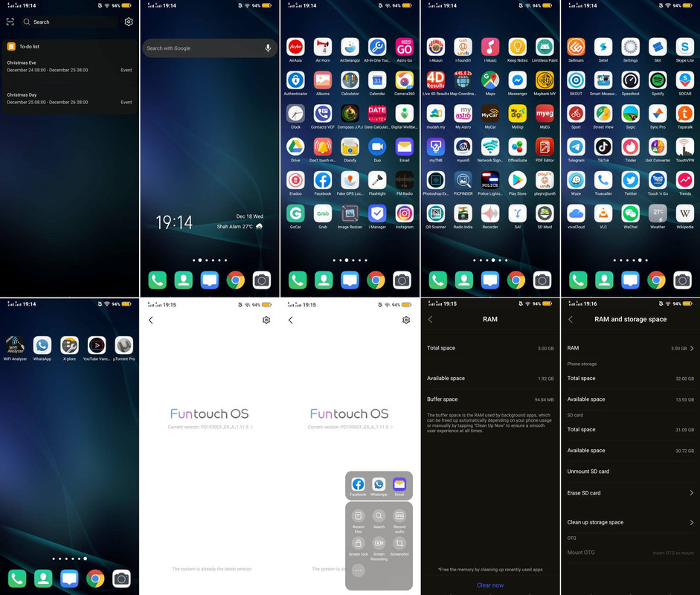Open the X-plore file manager
This screenshot has width=700, height=595.
coord(70,346)
